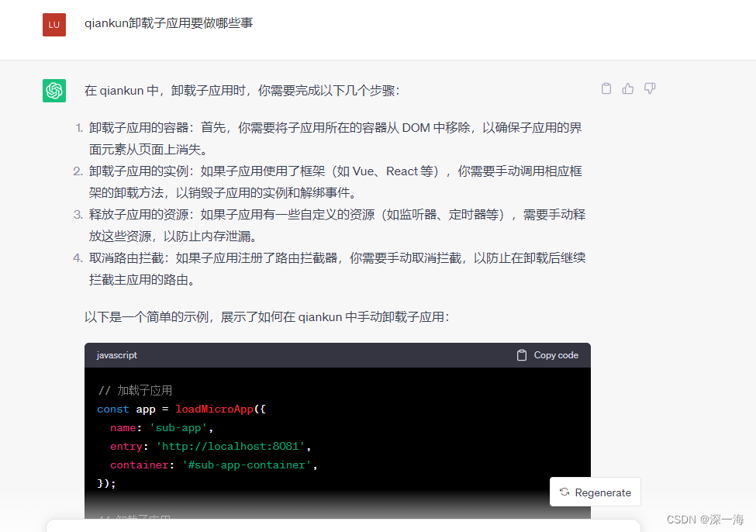Give the response a thumbs up
Viewport: 756px width, 532px height.
click(628, 88)
